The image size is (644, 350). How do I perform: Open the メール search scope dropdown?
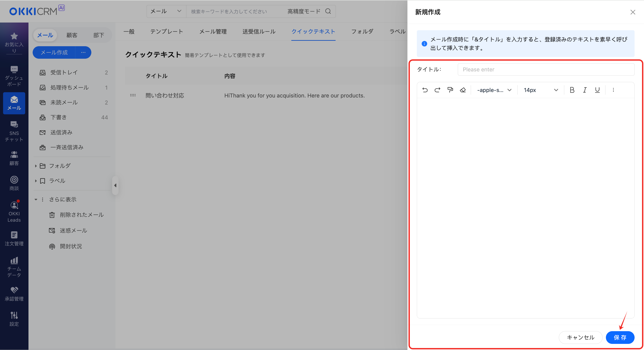point(166,11)
